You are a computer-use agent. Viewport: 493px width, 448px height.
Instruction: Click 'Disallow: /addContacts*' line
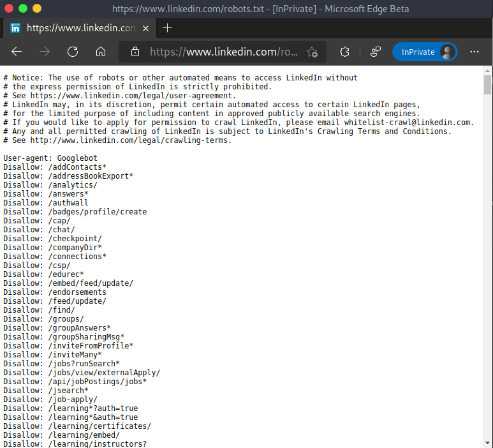click(55, 167)
